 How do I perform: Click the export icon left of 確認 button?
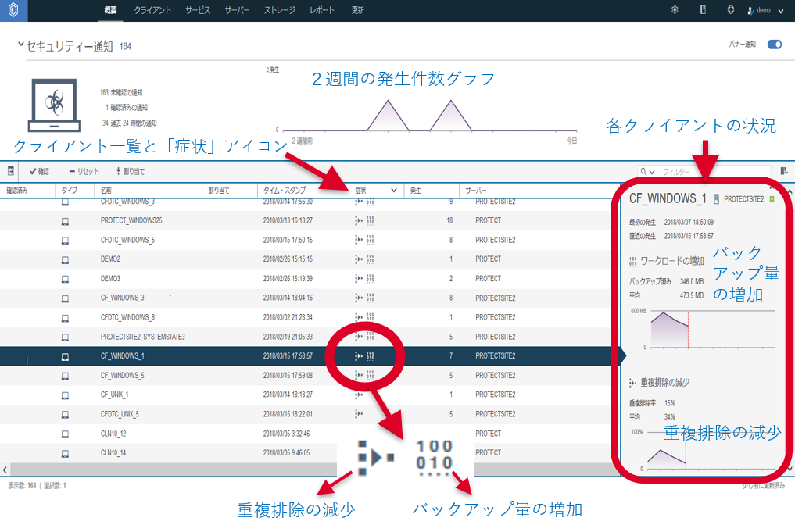11,171
